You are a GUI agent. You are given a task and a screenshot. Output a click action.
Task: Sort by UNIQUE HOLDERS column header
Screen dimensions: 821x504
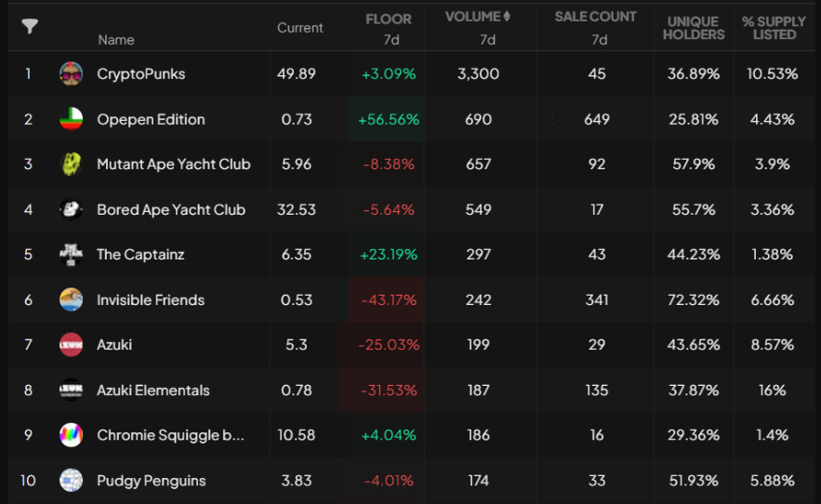point(694,28)
